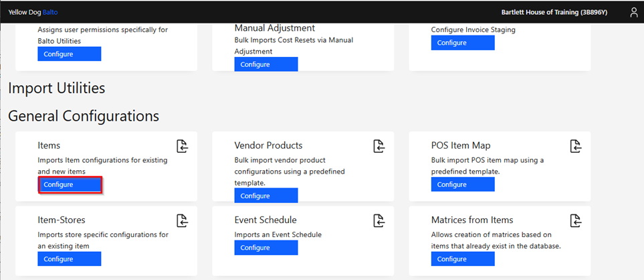The width and height of the screenshot is (644, 280).
Task: Open Configure under Items
Action: coord(70,185)
